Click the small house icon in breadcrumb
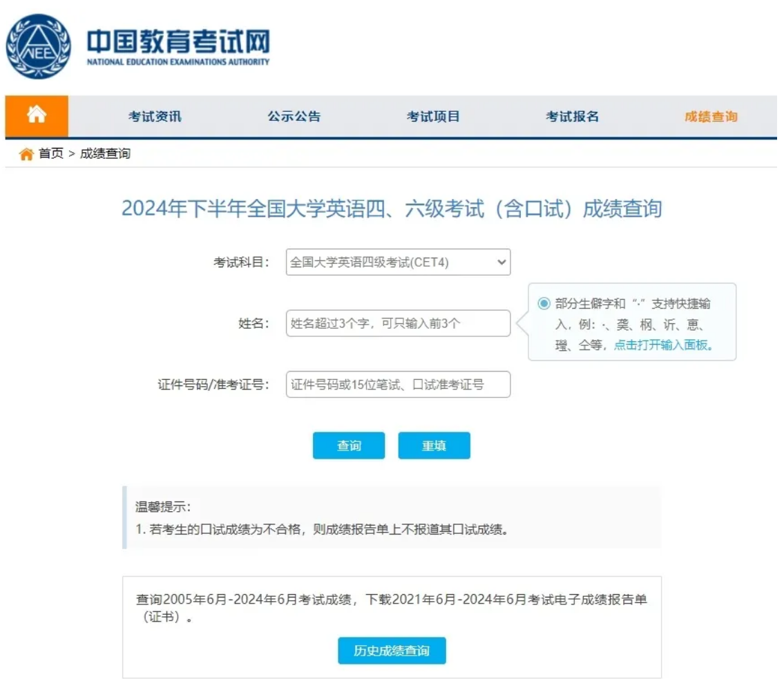This screenshot has width=784, height=679. [26, 154]
